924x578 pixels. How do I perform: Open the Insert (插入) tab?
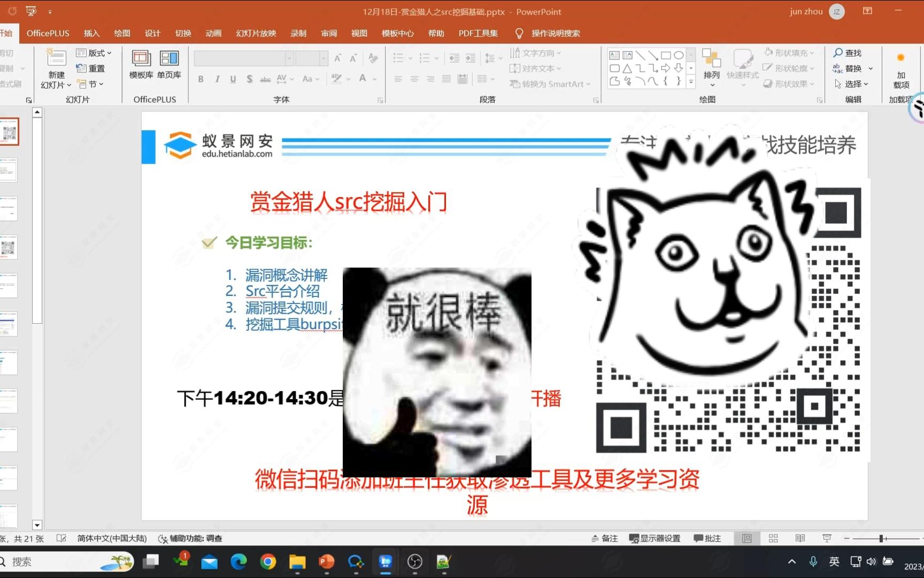pos(92,33)
